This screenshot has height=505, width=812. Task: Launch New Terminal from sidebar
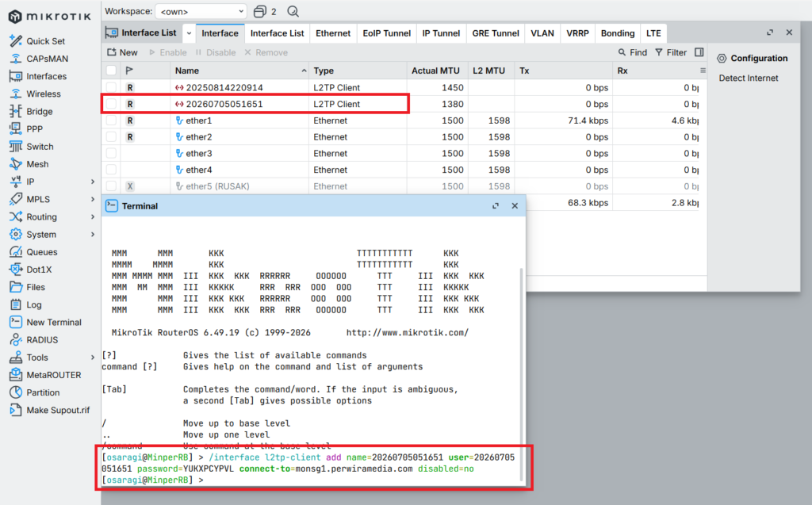point(45,322)
